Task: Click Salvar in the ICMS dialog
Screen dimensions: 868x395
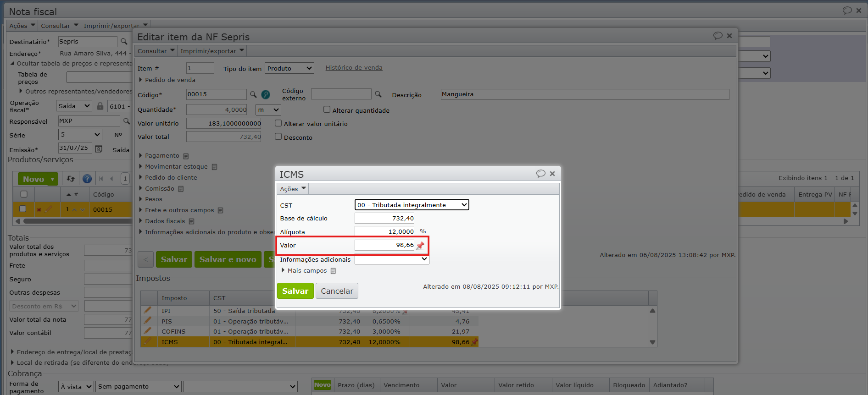Action: pyautogui.click(x=295, y=291)
